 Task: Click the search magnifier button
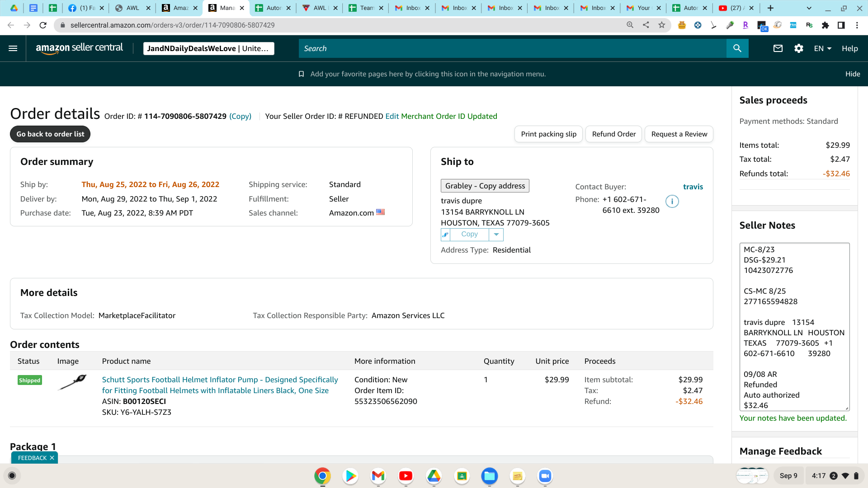click(x=737, y=48)
